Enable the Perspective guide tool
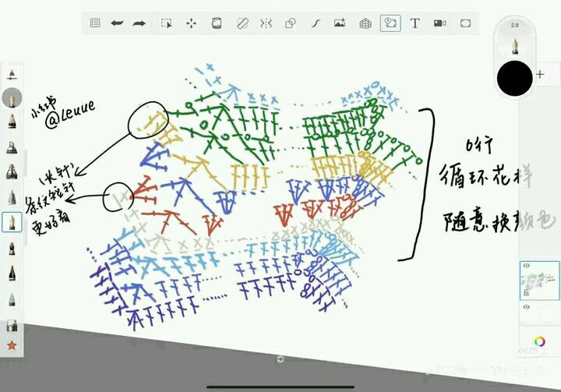Screen dimensions: 561x392 [365, 23]
